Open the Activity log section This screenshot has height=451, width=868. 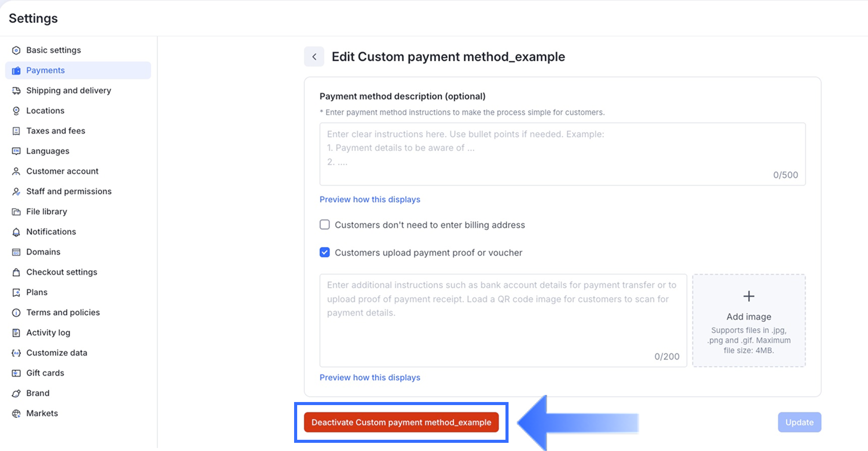48,333
